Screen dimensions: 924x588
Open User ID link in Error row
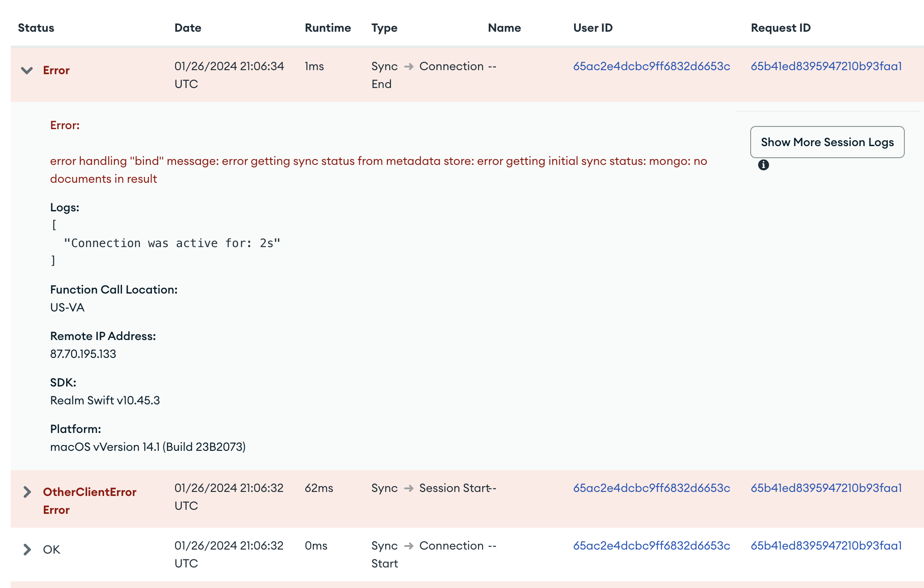pos(651,66)
